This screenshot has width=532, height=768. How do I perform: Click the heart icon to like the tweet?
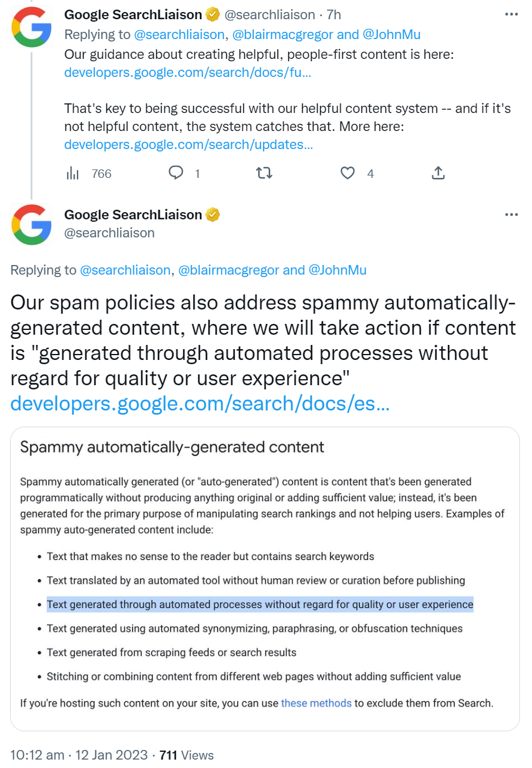coord(348,174)
